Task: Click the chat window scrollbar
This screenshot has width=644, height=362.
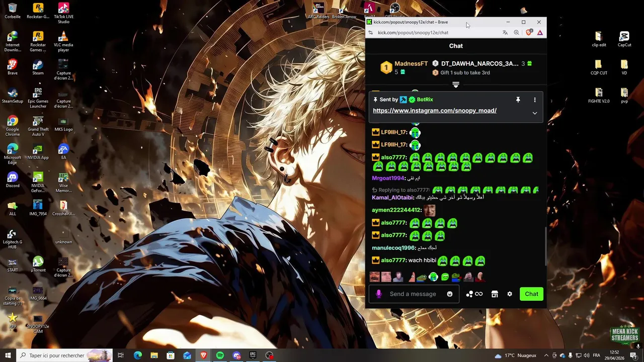Action: tap(545, 246)
